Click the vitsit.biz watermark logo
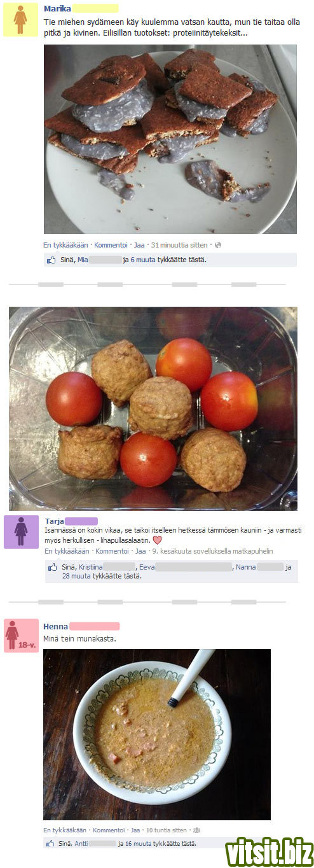 point(270,851)
